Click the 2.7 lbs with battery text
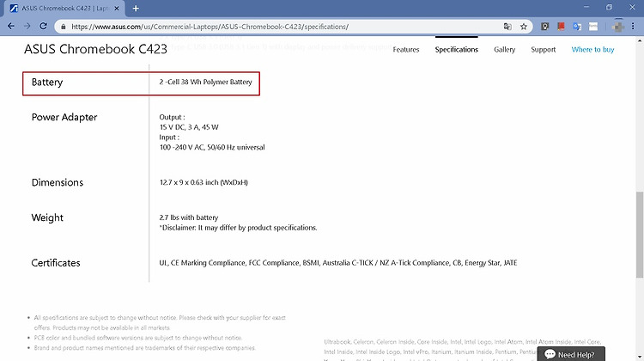This screenshot has height=361, width=644. pos(189,217)
